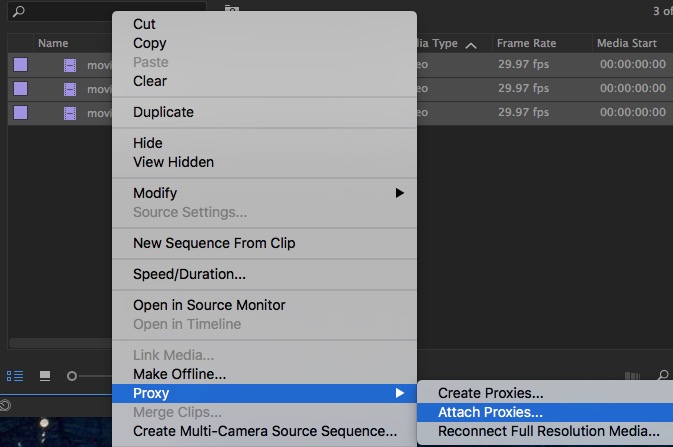Expand the Modify submenu
Screen dimensions: 673x447
400,193
